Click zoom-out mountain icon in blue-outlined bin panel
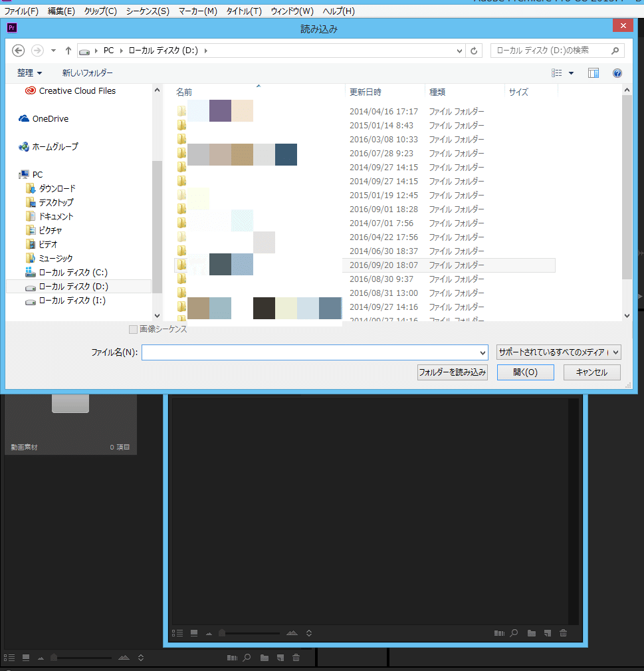Viewport: 644px width, 671px height. pyautogui.click(x=209, y=634)
